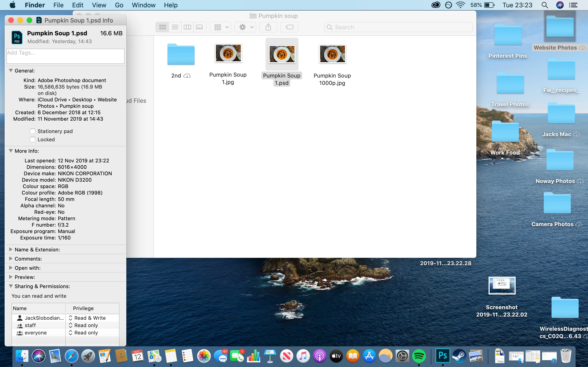Expand the Open with section
The width and height of the screenshot is (588, 367).
pyautogui.click(x=11, y=268)
